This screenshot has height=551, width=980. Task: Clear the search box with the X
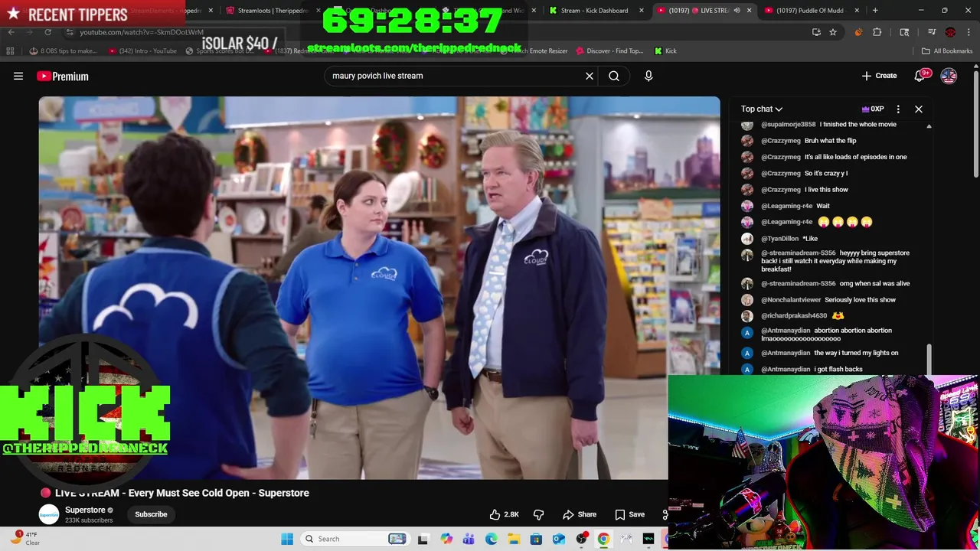[x=590, y=76]
